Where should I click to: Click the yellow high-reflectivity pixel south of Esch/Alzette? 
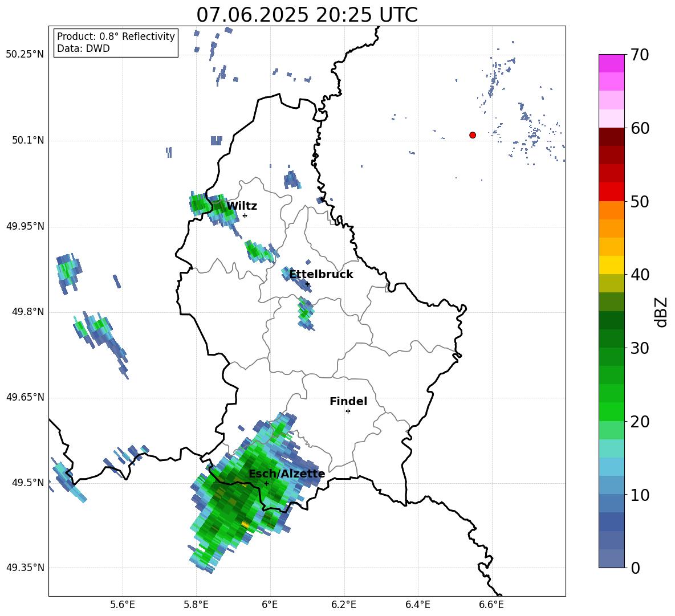[245, 524]
